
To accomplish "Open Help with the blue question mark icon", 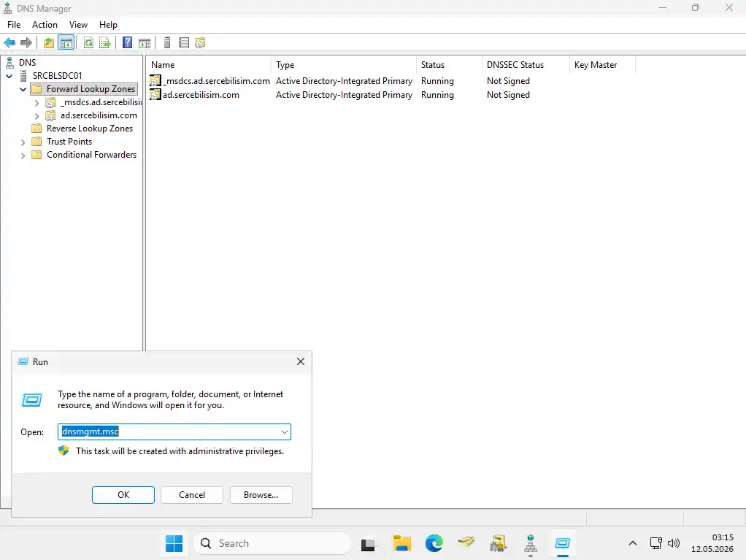I will click(128, 43).
